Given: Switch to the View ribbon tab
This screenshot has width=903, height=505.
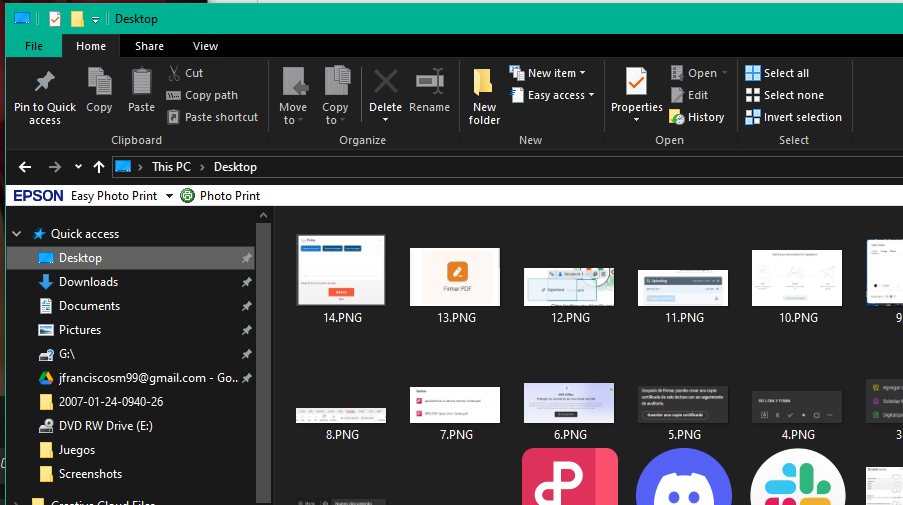Looking at the screenshot, I should 205,46.
